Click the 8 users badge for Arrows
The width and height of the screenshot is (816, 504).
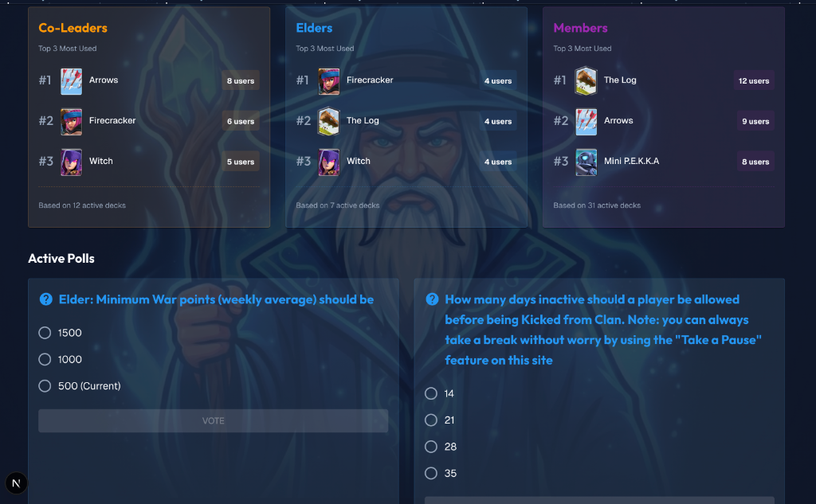[240, 81]
